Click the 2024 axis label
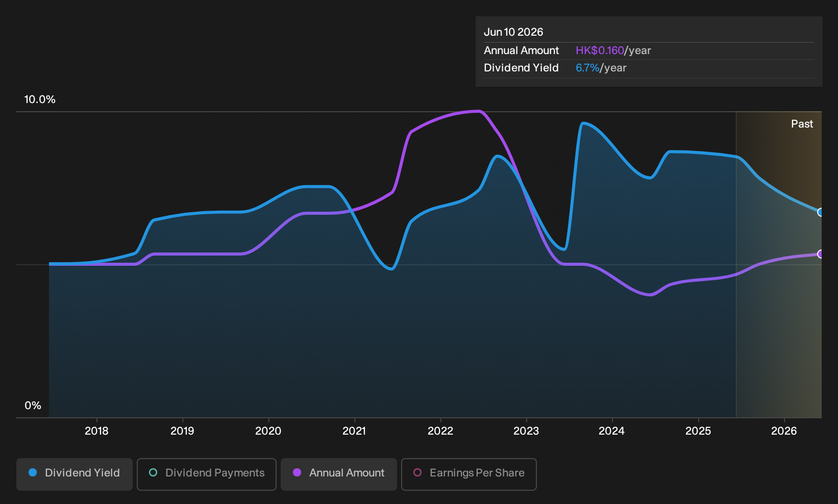 [x=611, y=431]
